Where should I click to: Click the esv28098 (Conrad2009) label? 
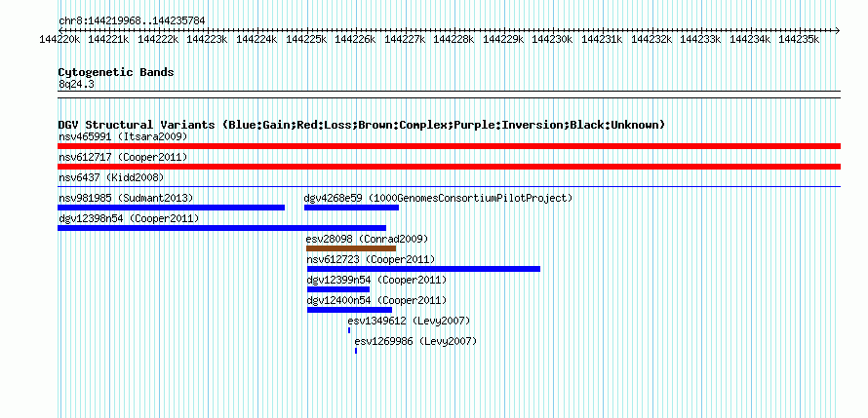367,239
